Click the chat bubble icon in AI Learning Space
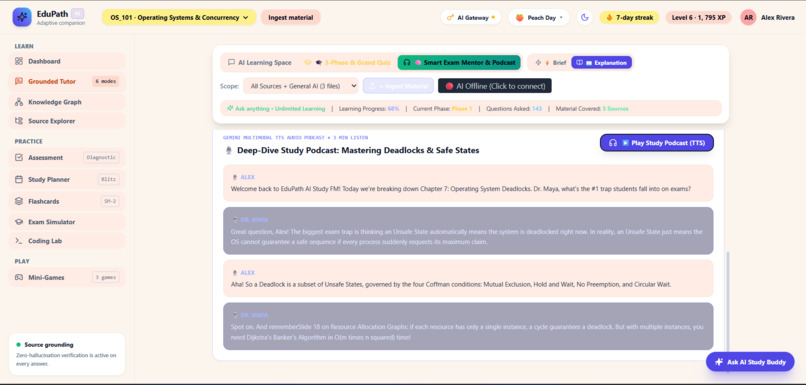Image resolution: width=806 pixels, height=385 pixels. 231,63
